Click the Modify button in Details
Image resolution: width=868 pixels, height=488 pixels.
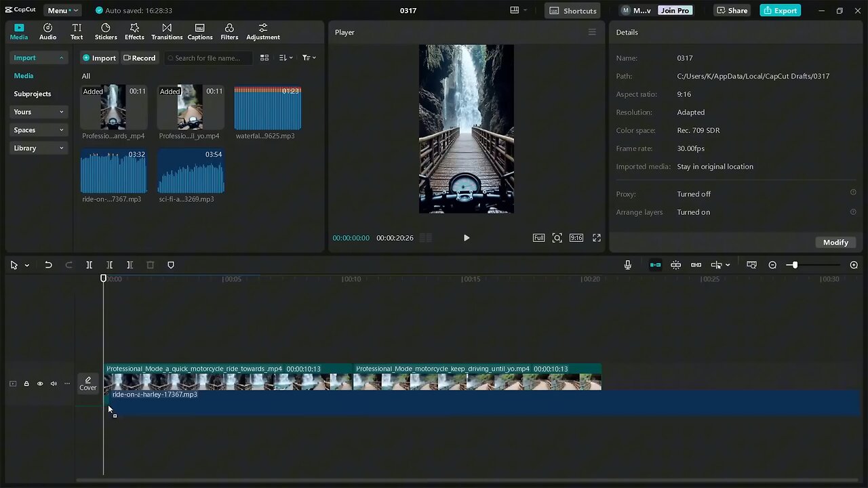(835, 242)
